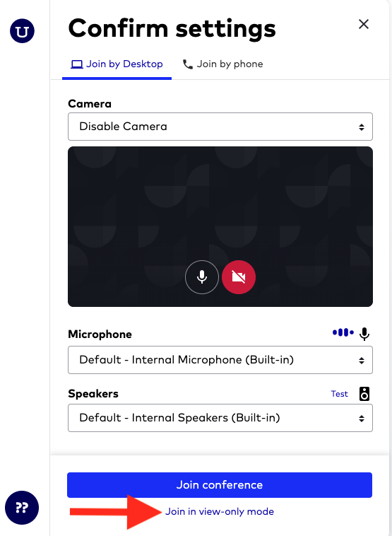This screenshot has width=392, height=536.
Task: Toggle the red camera-off button
Action: coord(239,277)
